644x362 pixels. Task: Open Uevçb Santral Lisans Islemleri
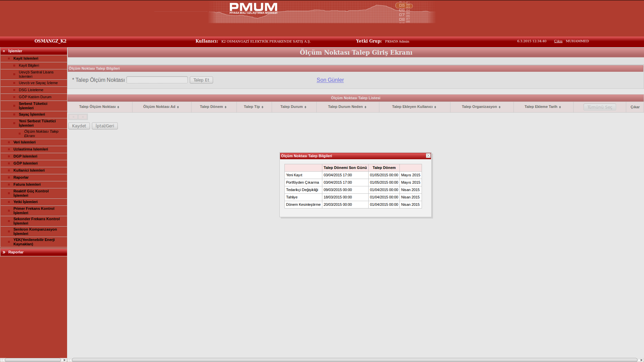[36, 74]
